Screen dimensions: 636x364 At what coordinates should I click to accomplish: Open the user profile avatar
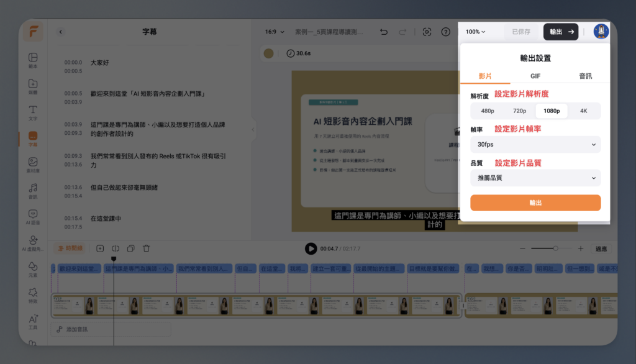tap(601, 31)
